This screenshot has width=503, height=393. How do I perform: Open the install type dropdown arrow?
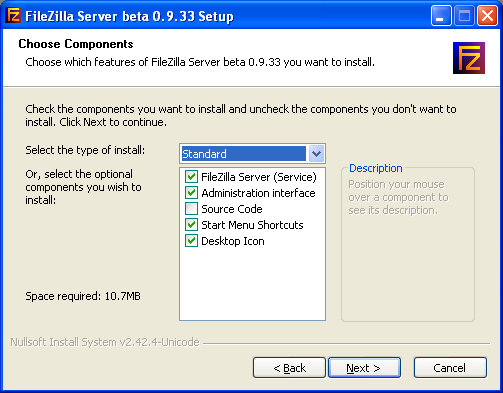[x=316, y=154]
